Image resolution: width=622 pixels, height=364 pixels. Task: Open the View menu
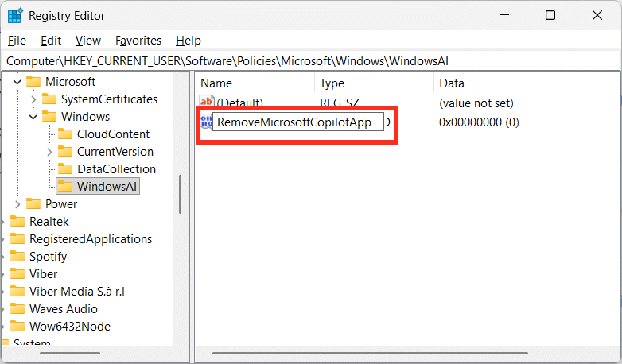tap(88, 41)
